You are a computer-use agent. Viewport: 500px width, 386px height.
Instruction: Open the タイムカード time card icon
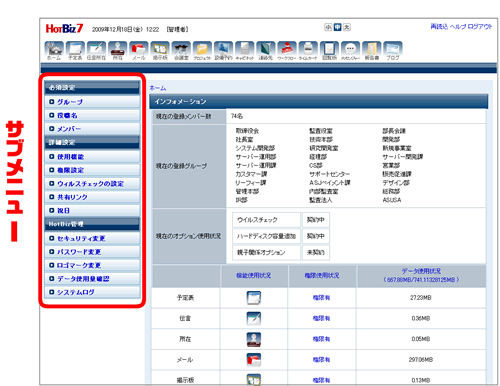(308, 51)
